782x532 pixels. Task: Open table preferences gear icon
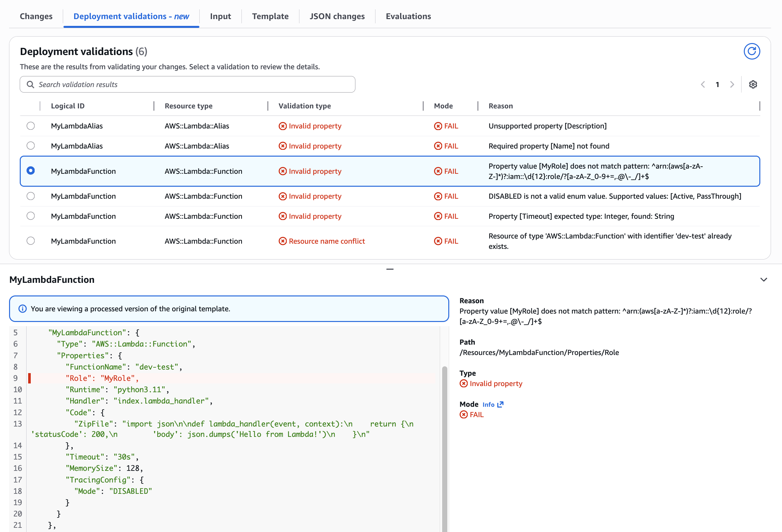(753, 84)
